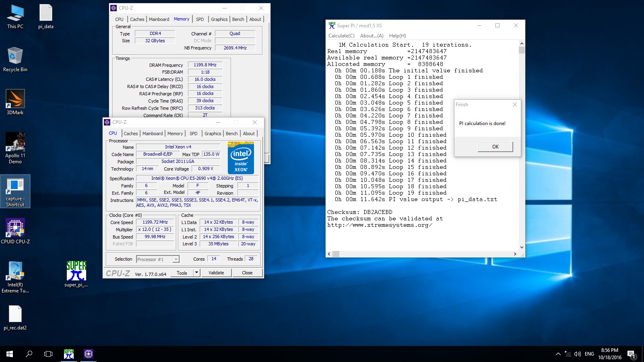This screenshot has height=362, width=644.
Task: Close the Finish dialog
Action: (514, 105)
